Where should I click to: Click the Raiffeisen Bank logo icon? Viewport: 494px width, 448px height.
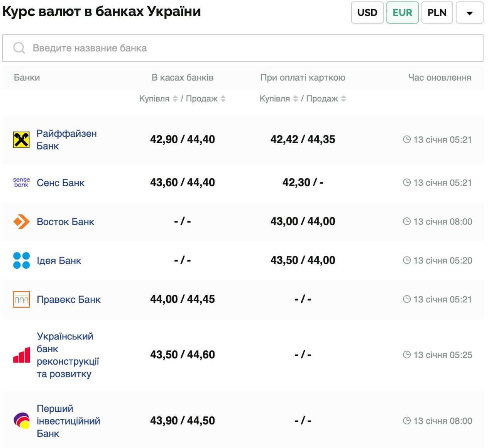point(21,140)
